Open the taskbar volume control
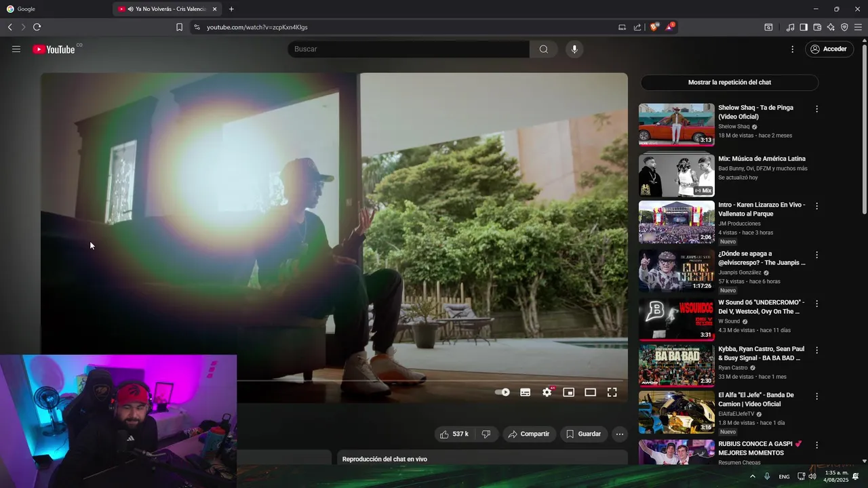 click(x=812, y=476)
